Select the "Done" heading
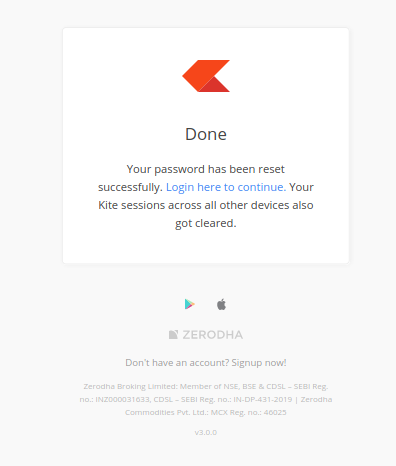This screenshot has width=396, height=466. pyautogui.click(x=206, y=134)
